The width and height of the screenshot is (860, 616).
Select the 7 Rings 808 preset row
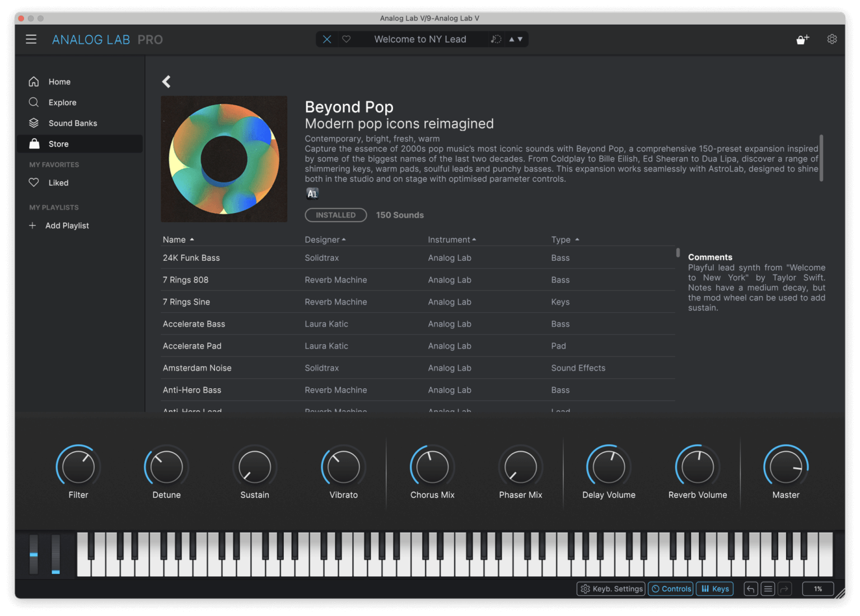point(186,280)
